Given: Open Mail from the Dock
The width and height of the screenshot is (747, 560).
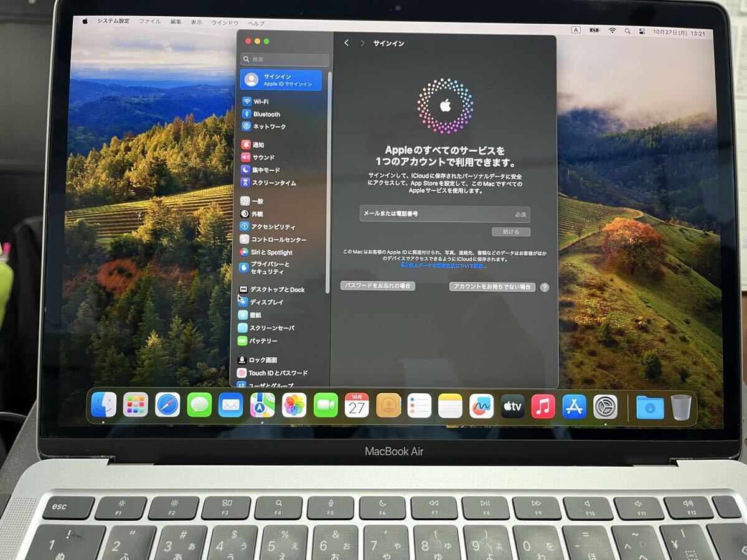Looking at the screenshot, I should 231,405.
